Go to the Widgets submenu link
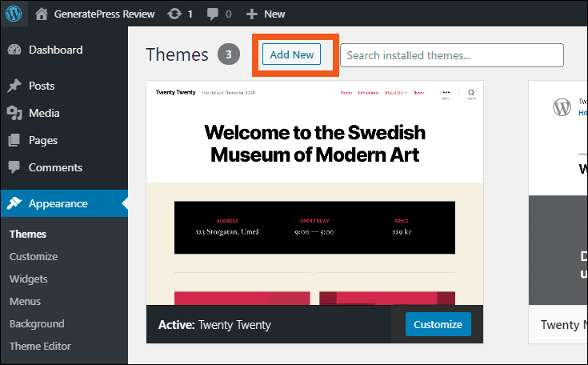 click(x=29, y=279)
